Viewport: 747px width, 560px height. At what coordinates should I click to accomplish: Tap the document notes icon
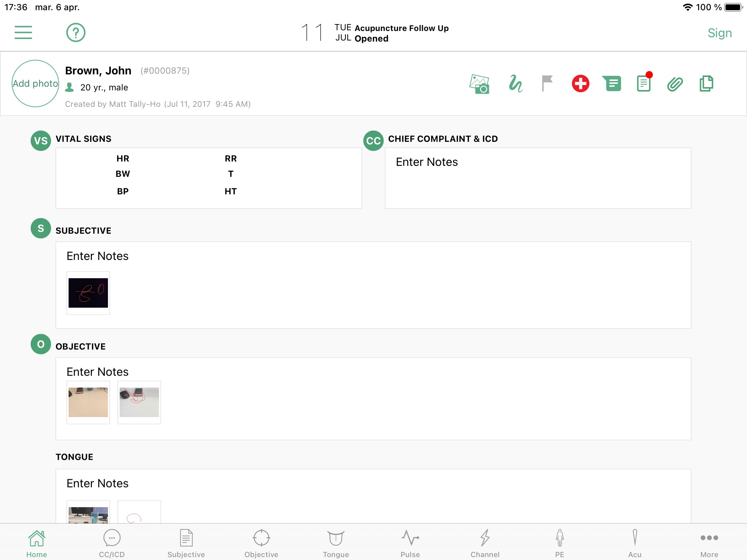point(643,82)
